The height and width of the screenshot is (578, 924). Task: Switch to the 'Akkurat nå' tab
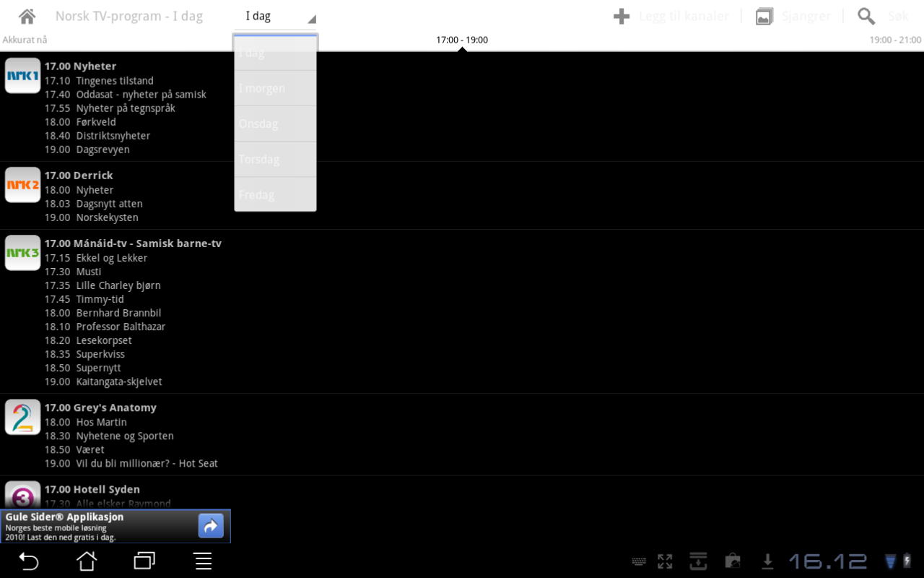point(25,40)
